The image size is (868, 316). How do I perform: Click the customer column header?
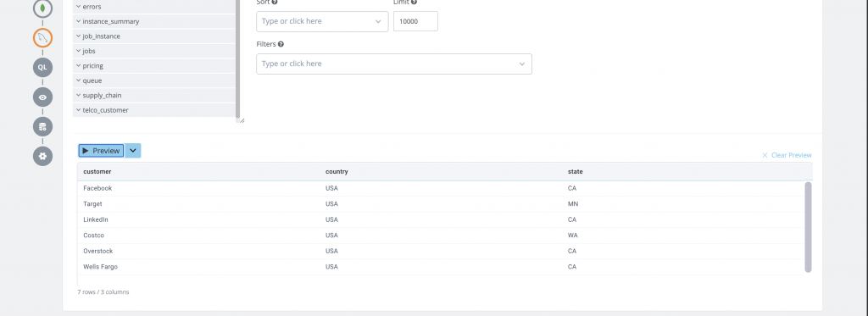[97, 172]
